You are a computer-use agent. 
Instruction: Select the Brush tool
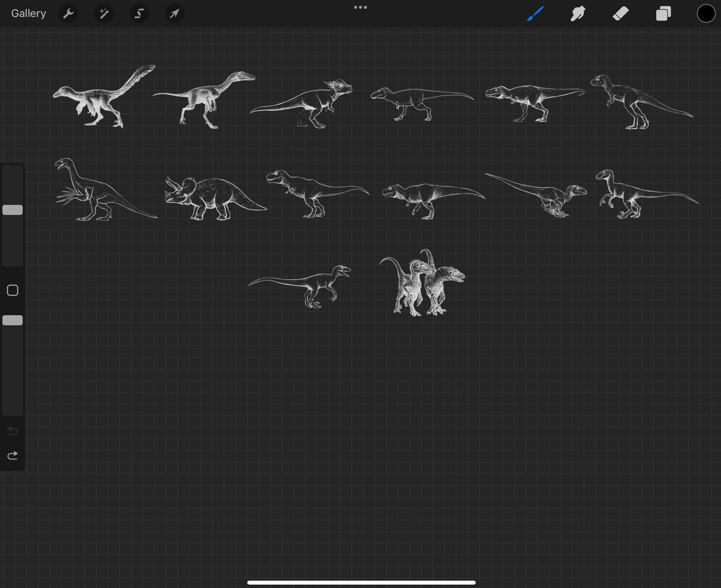click(x=535, y=14)
